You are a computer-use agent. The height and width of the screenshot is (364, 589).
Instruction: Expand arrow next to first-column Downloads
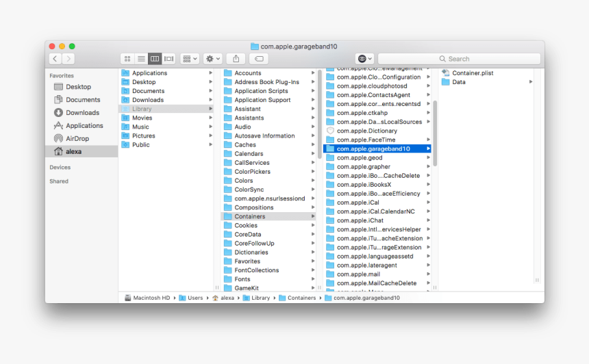(x=210, y=100)
